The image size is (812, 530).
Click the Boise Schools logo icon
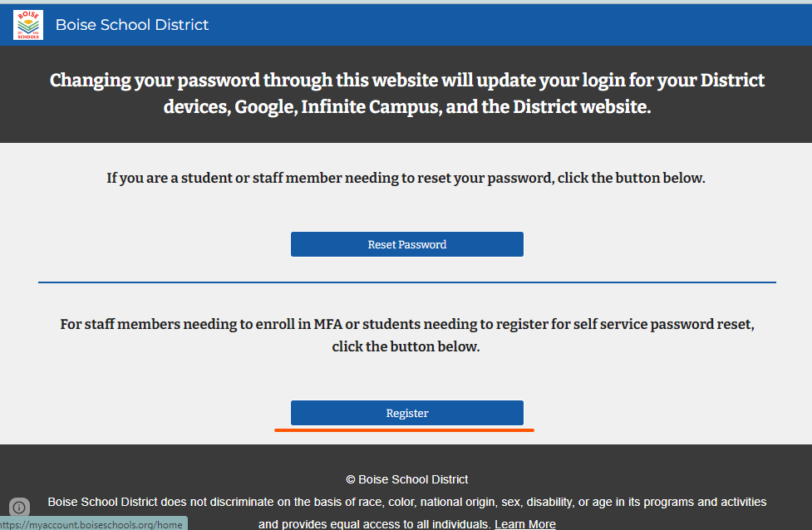28,25
